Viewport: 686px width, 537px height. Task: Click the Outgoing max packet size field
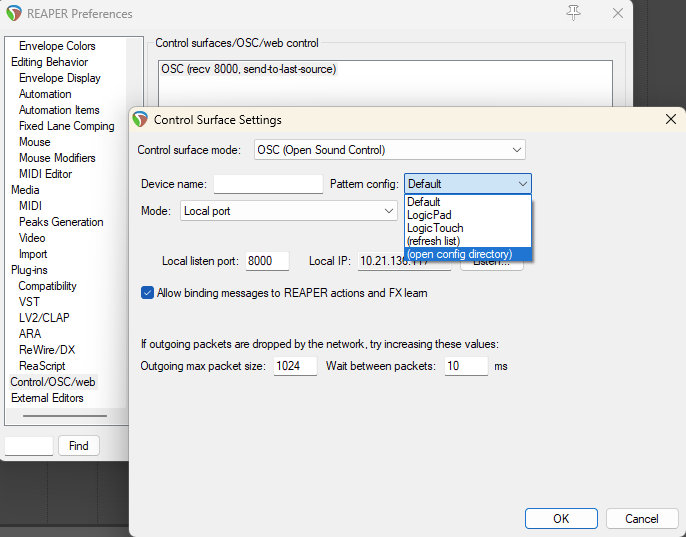295,366
